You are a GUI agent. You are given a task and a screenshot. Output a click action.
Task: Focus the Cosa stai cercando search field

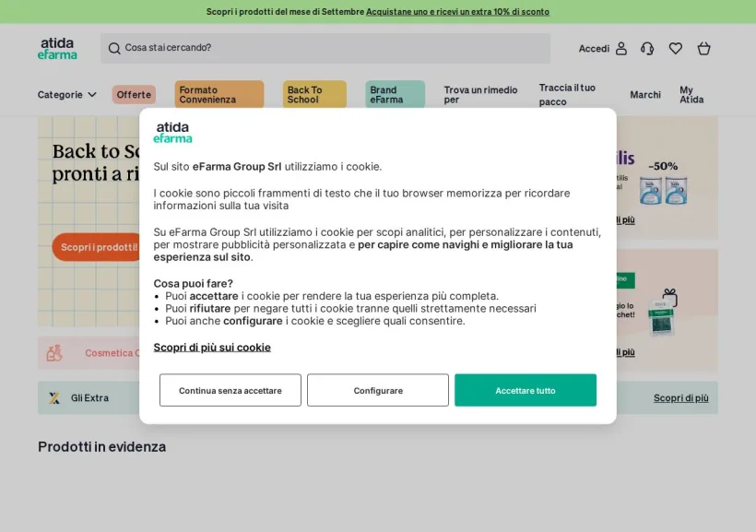click(x=325, y=48)
